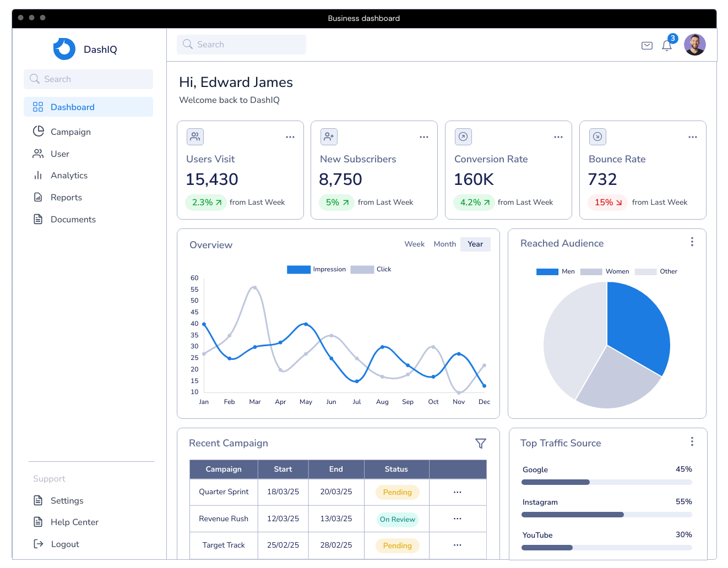Viewport: 728px width, 568px height.
Task: Click the 2.3% growth badge
Action: coord(207,202)
